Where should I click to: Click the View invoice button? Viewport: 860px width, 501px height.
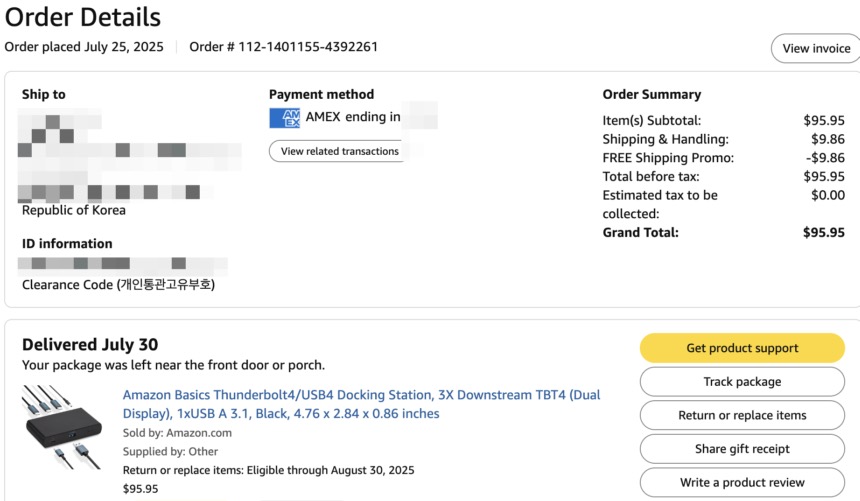[816, 48]
